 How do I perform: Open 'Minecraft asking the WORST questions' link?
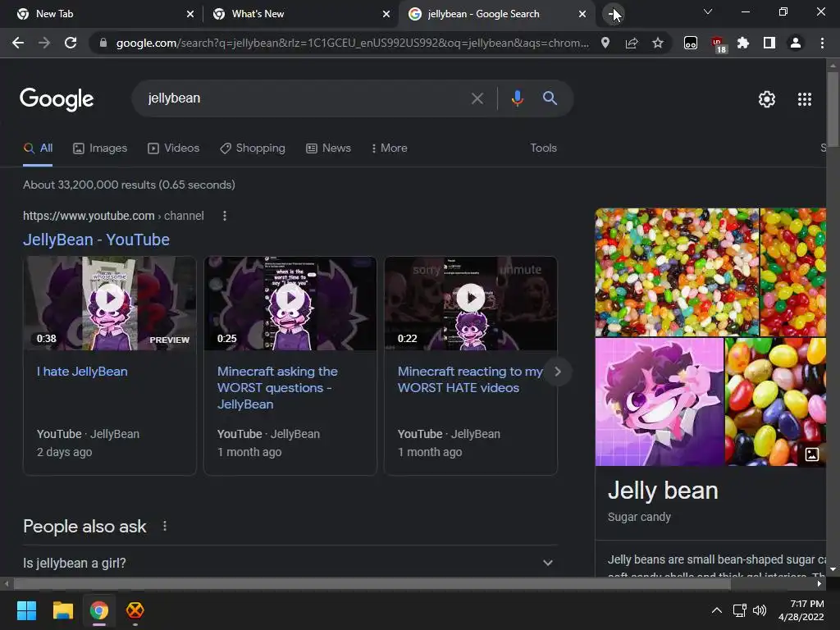[277, 388]
